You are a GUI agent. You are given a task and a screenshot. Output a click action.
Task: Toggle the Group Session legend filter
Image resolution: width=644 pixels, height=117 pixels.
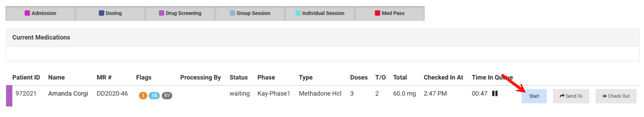[250, 13]
